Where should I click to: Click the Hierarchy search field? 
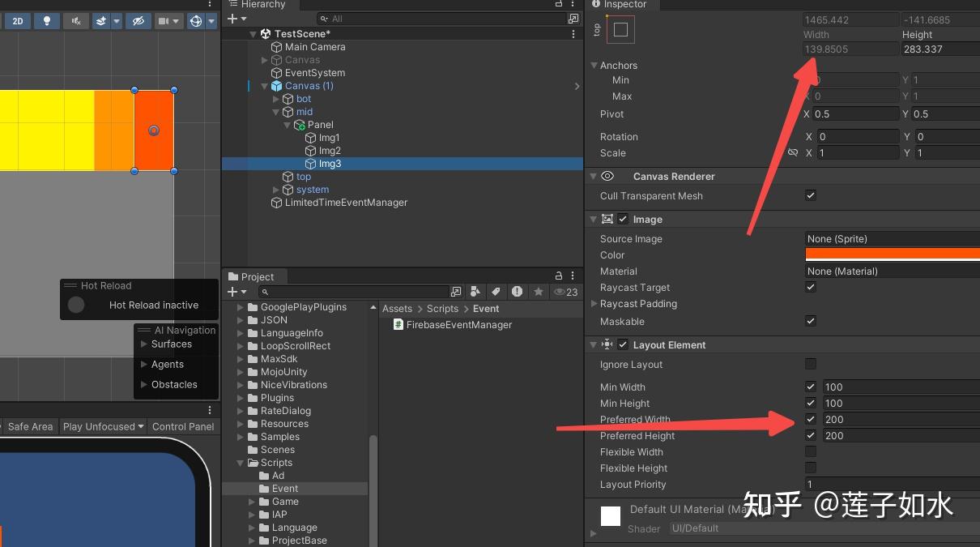pos(441,19)
